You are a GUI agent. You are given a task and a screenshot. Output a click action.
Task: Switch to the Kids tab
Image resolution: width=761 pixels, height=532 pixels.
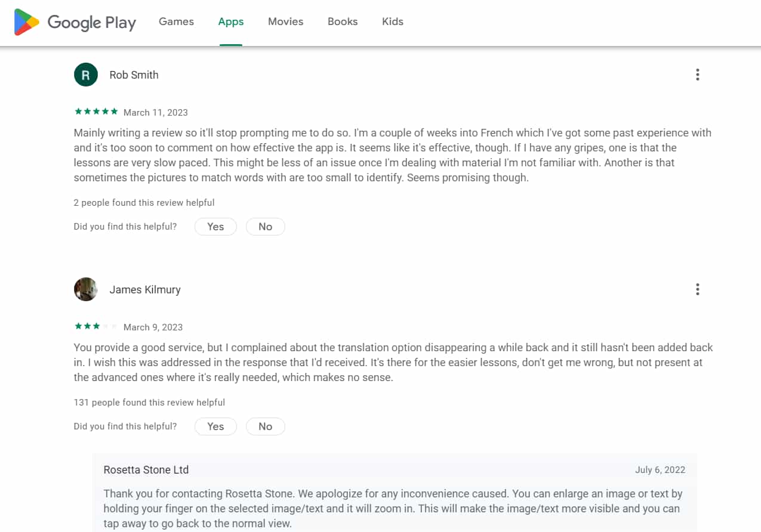pyautogui.click(x=393, y=21)
